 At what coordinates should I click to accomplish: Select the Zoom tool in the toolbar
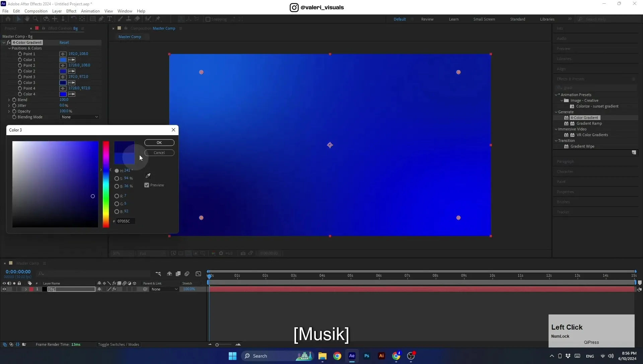pos(35,19)
